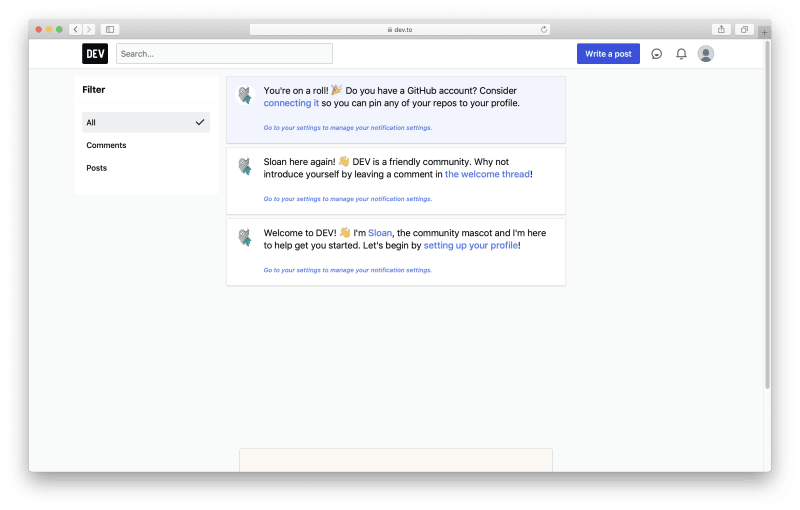This screenshot has width=800, height=510.
Task: Click Safari's back arrow
Action: pos(76,30)
